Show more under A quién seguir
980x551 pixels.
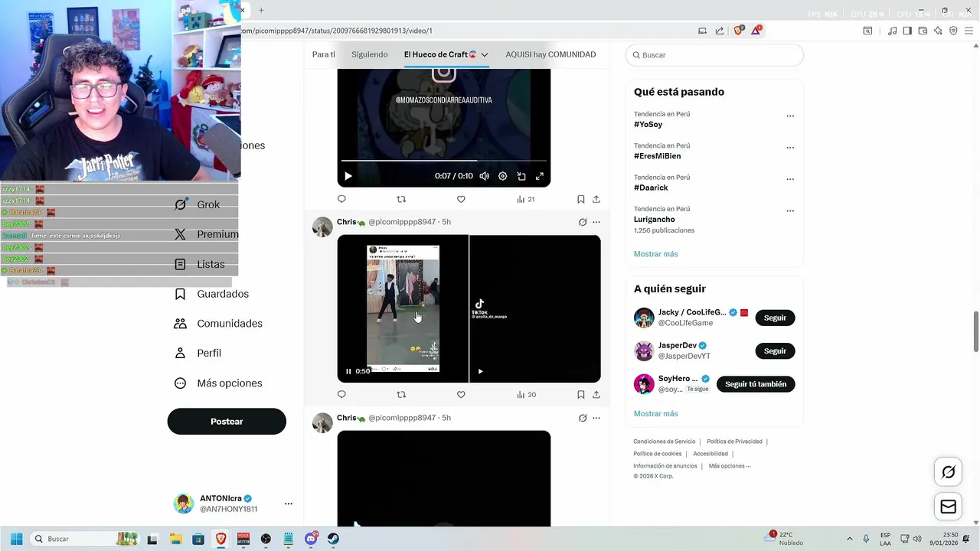point(655,414)
